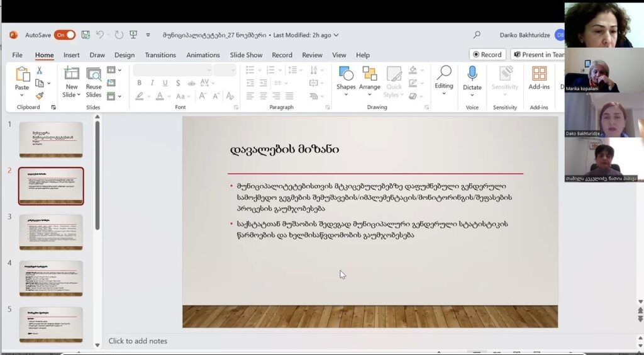Screen dimensions: 644x355
Task: Expand the Editing dropdown
Action: (x=444, y=82)
